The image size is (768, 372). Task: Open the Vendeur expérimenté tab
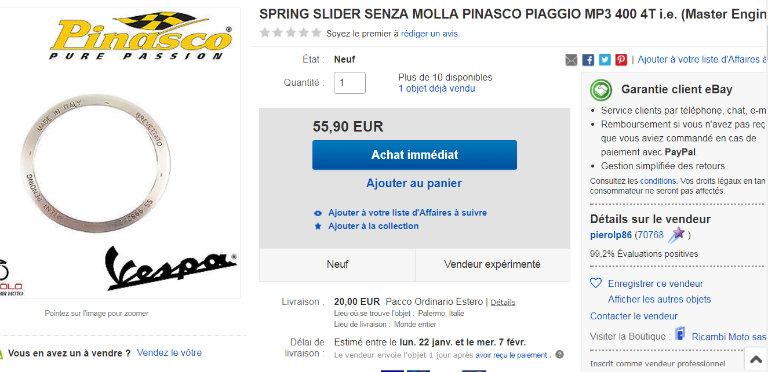pos(492,265)
